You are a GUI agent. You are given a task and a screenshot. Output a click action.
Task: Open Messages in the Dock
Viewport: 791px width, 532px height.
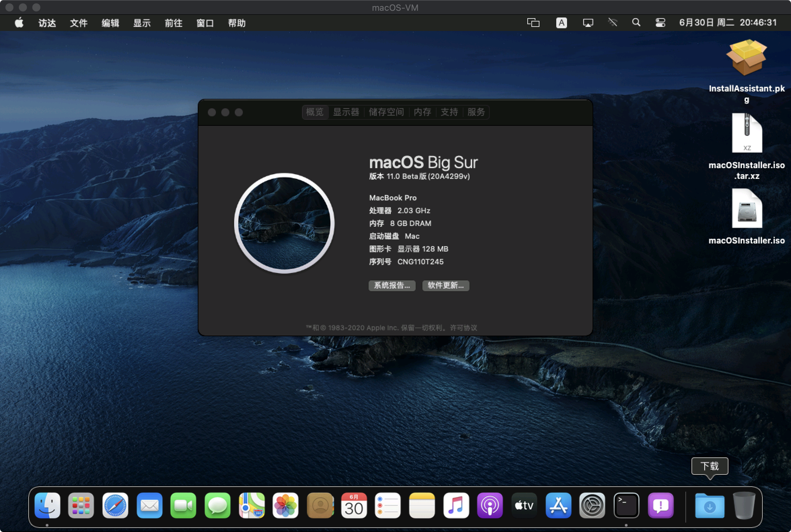coord(218,505)
